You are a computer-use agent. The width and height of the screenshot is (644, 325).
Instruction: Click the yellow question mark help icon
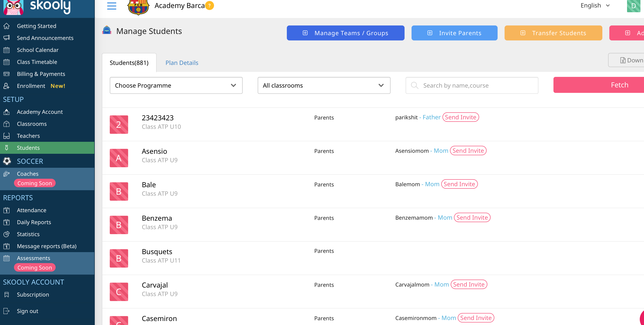pyautogui.click(x=210, y=5)
